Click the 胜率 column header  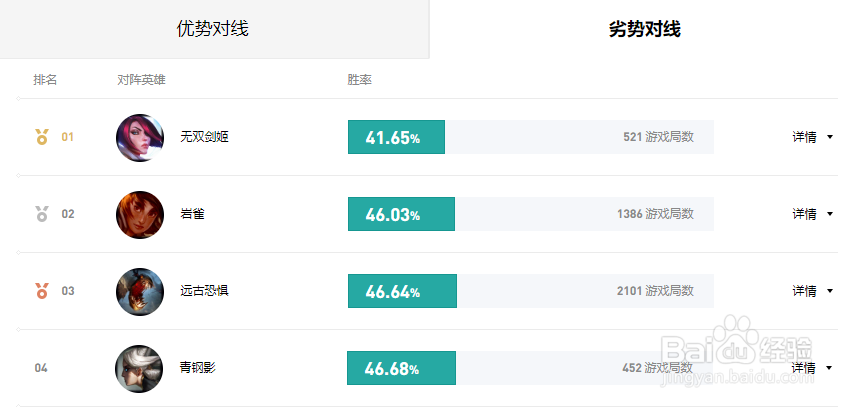tap(360, 80)
